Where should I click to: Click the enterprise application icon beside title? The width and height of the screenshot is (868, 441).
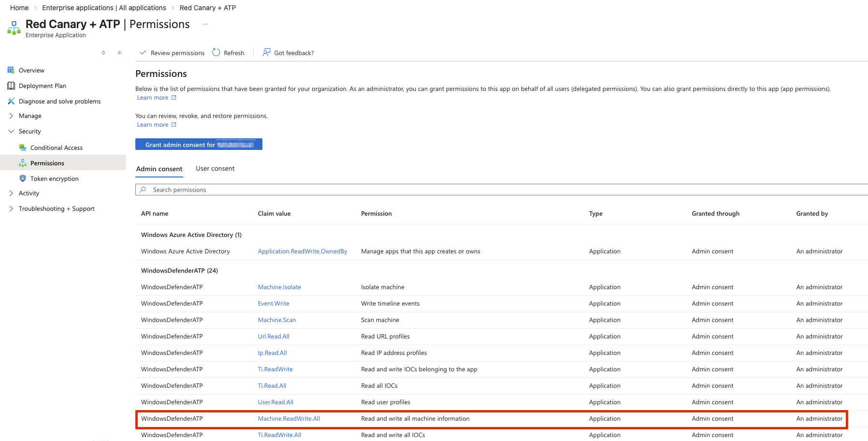(x=14, y=28)
